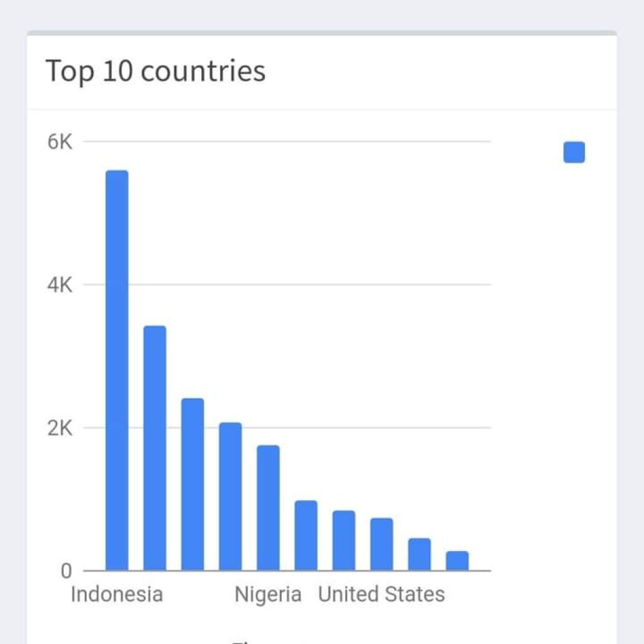Select the ninth bar in chart
This screenshot has width=644, height=644.
click(x=419, y=554)
